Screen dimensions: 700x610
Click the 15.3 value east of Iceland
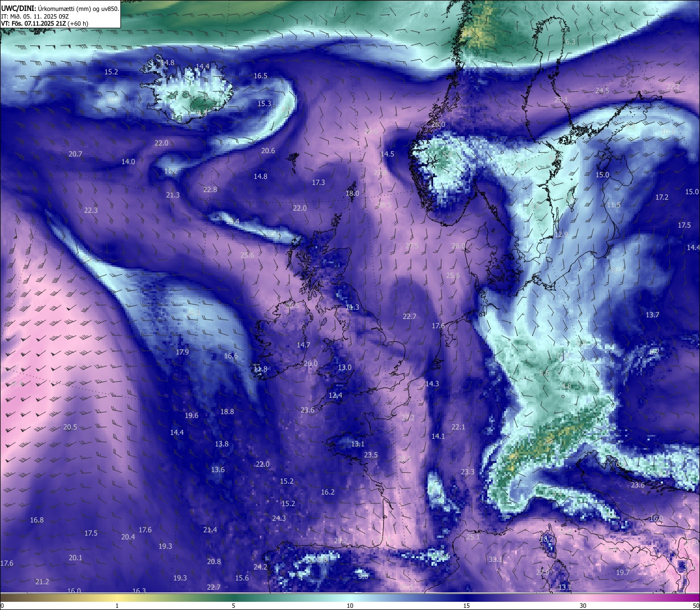click(x=264, y=104)
